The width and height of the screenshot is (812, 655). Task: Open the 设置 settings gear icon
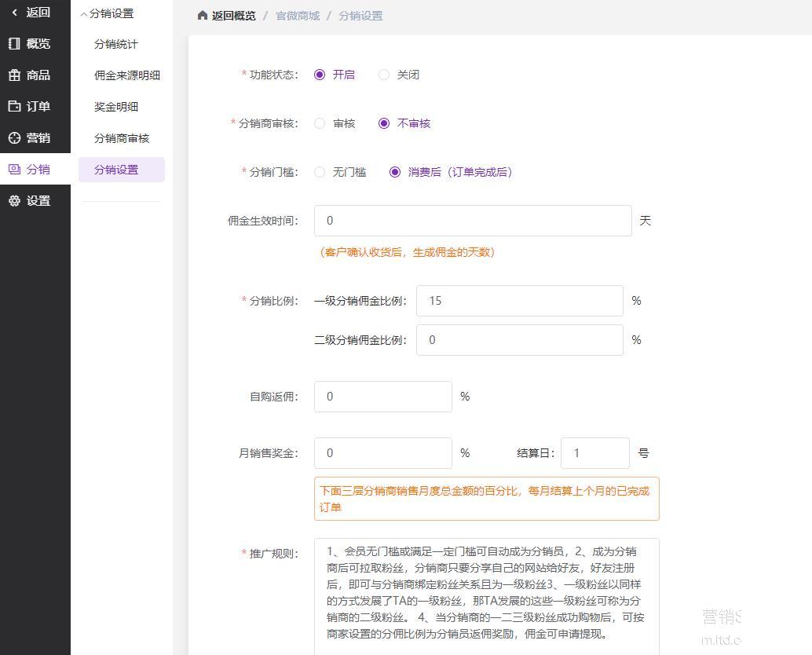(14, 201)
